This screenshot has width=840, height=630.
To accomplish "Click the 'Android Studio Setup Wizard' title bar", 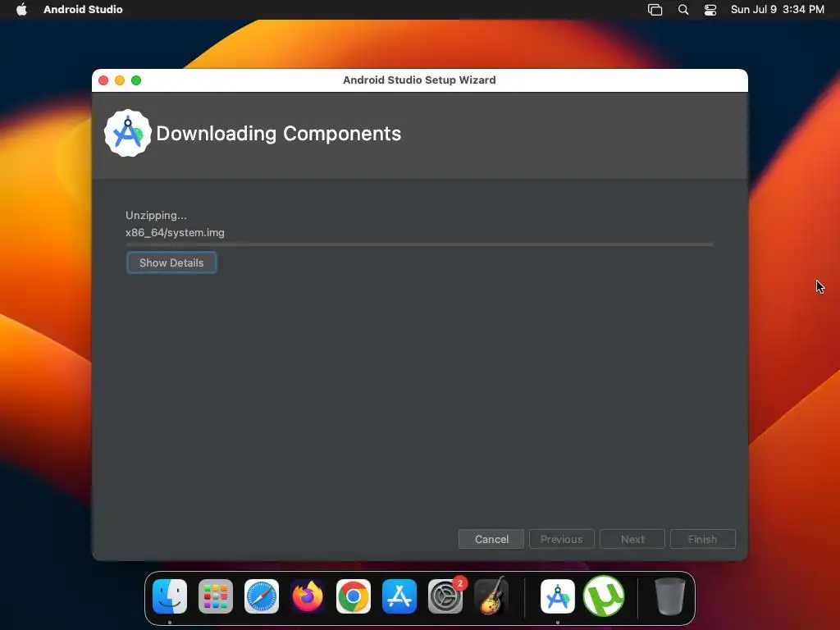I will [419, 80].
